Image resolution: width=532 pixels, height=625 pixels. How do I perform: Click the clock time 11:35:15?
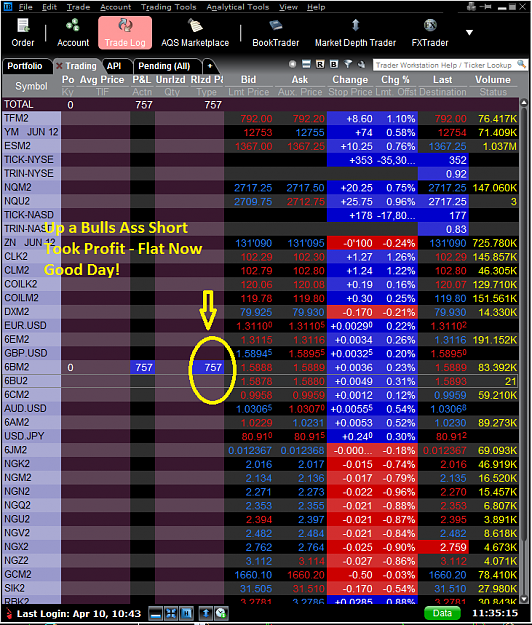(x=495, y=613)
